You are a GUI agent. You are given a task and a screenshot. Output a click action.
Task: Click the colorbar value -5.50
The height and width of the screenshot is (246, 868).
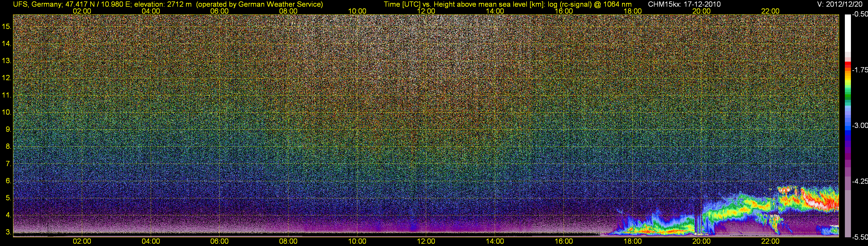click(x=860, y=237)
